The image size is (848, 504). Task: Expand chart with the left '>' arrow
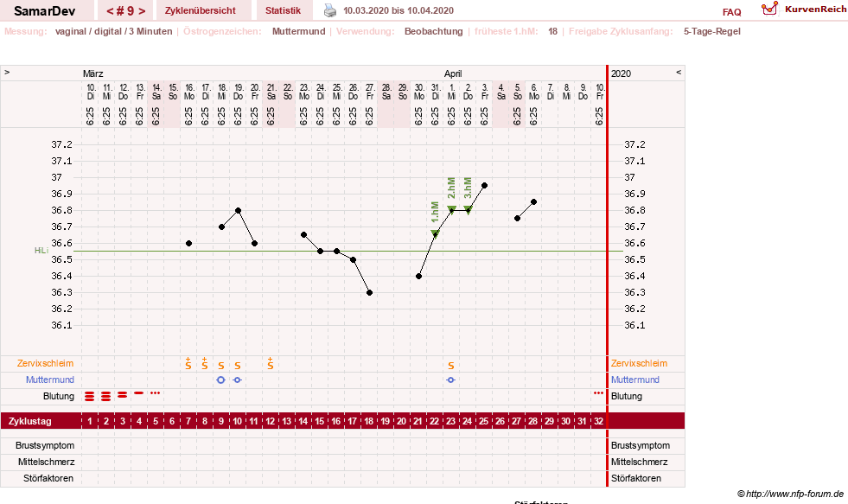coord(7,72)
